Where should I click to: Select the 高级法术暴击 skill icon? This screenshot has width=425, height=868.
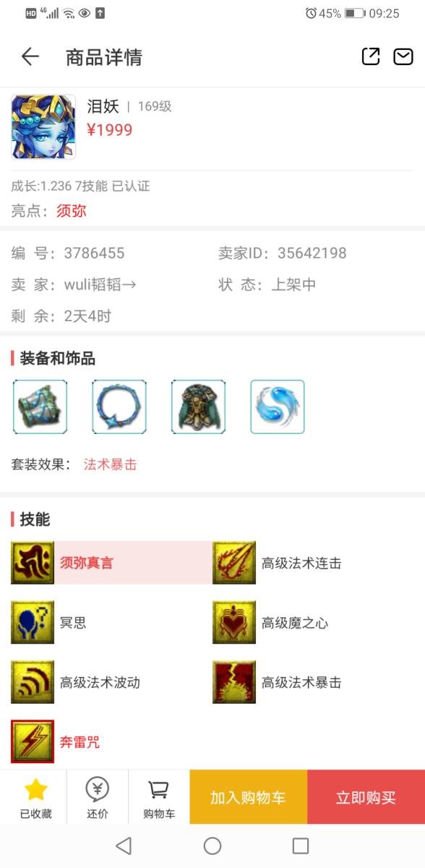pos(234,681)
